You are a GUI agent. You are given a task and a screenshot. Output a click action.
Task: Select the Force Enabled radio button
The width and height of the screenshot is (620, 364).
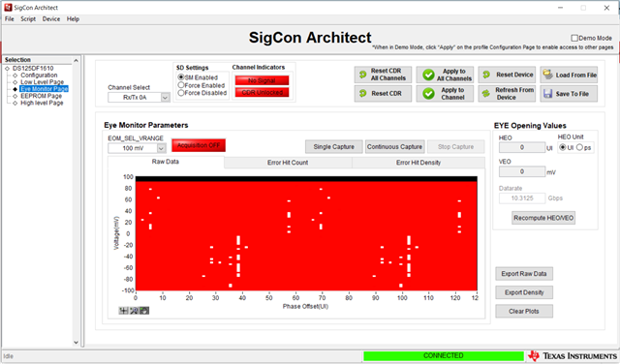181,85
